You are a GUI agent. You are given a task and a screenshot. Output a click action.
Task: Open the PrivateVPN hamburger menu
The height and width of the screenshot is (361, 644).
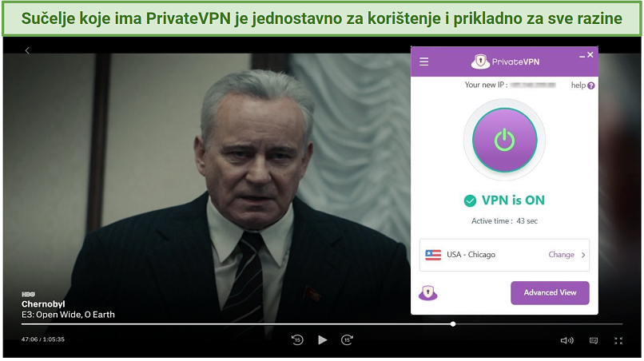423,61
